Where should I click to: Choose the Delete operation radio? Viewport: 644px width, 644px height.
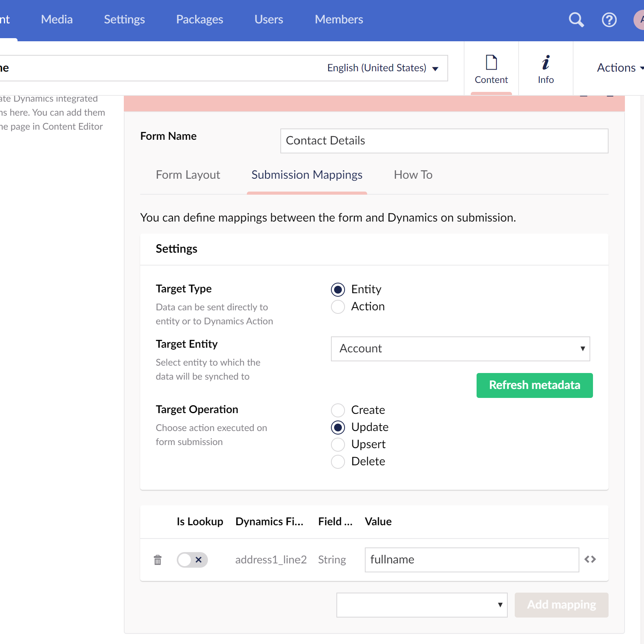pyautogui.click(x=338, y=462)
